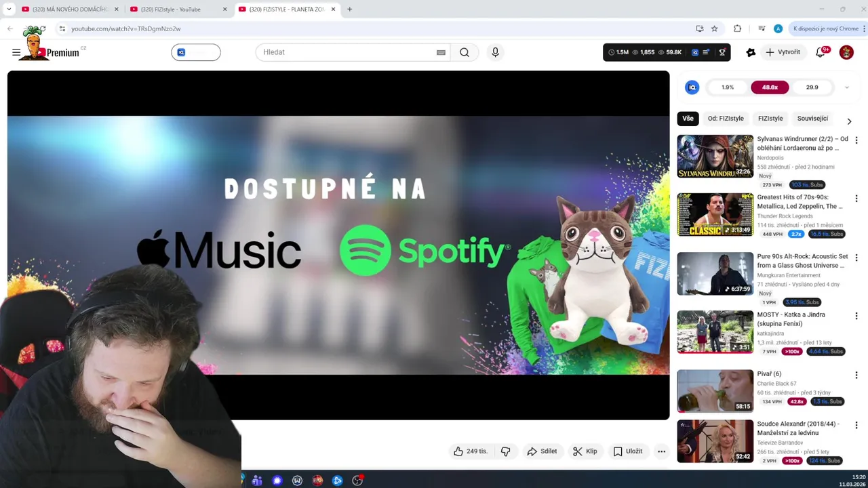This screenshot has height=488, width=868.
Task: Open the vidIQ pill button beside the logo
Action: [195, 52]
